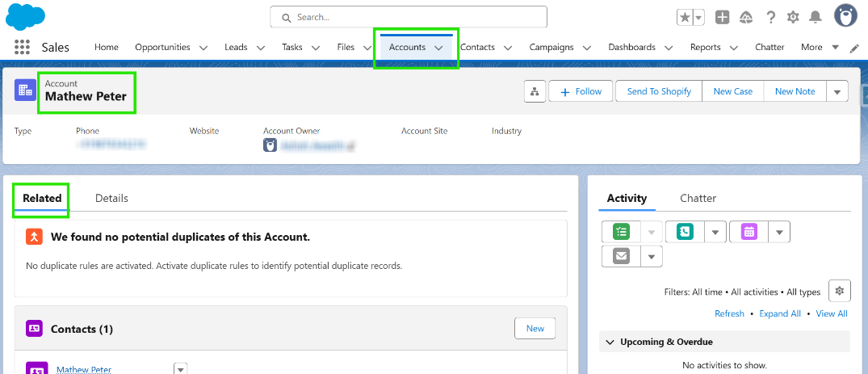Screen dimensions: 868x374
Task: Open the Home tab
Action: coord(107,47)
